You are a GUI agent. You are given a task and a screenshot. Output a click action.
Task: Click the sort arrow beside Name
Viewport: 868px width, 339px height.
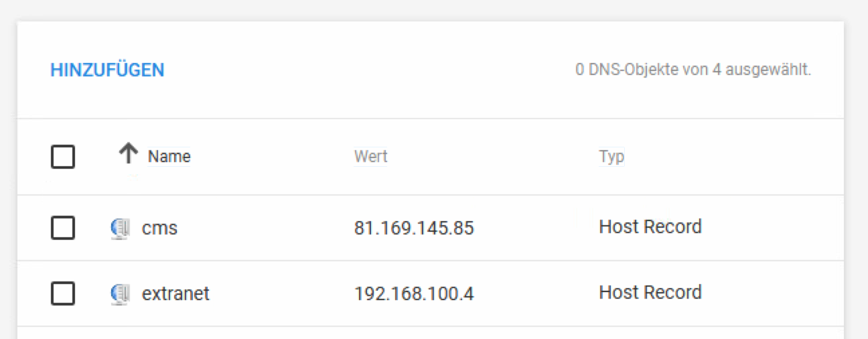pos(127,155)
